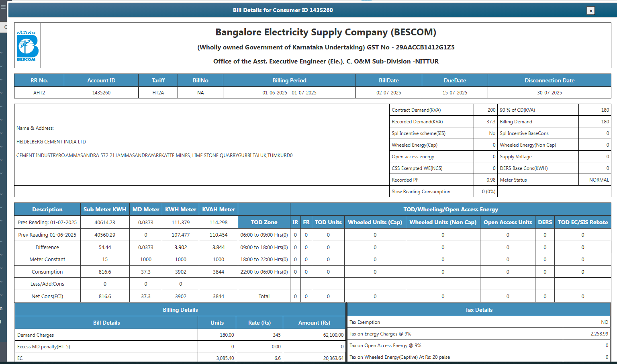617x364 pixels.
Task: Click the Tax on Open Access Energy label
Action: point(385,346)
